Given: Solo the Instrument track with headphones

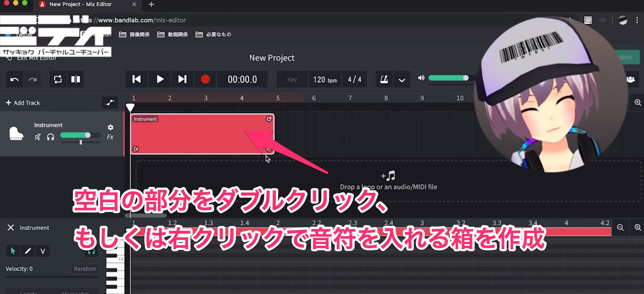Looking at the screenshot, I should point(51,137).
